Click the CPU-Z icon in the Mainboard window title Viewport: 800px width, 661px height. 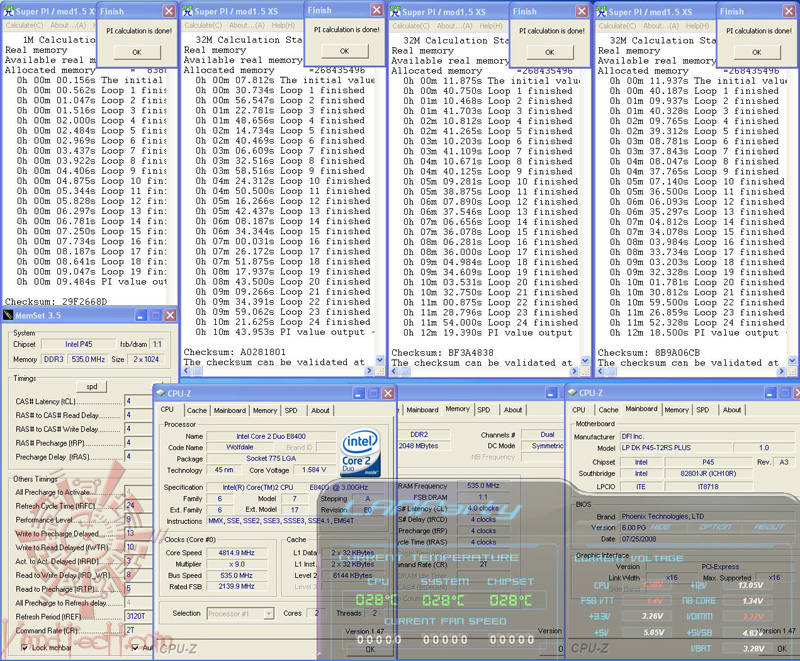(x=572, y=393)
